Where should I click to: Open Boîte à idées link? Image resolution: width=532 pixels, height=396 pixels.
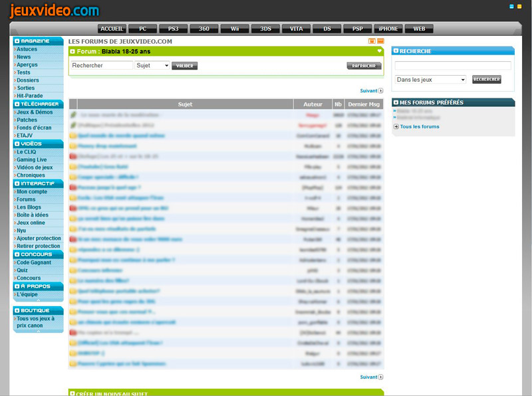click(x=33, y=215)
